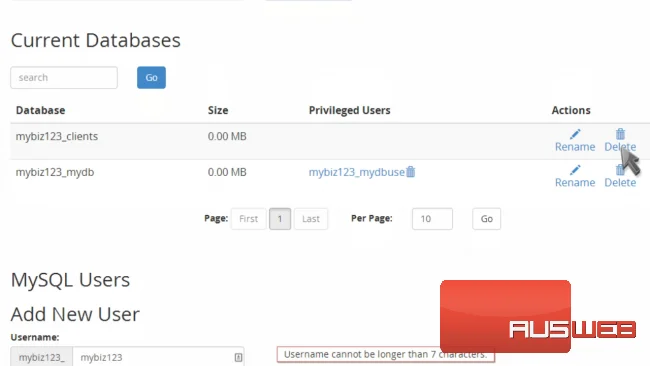
Task: Click the Username input containing mybiz123
Action: (158, 357)
